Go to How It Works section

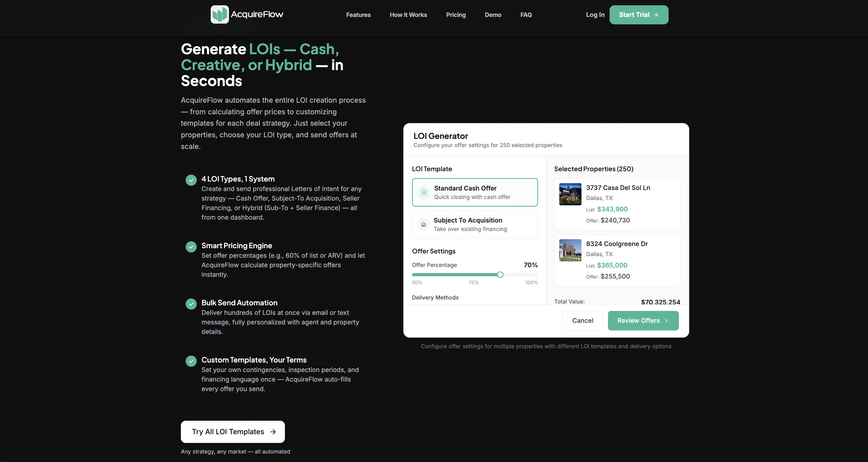pos(408,15)
